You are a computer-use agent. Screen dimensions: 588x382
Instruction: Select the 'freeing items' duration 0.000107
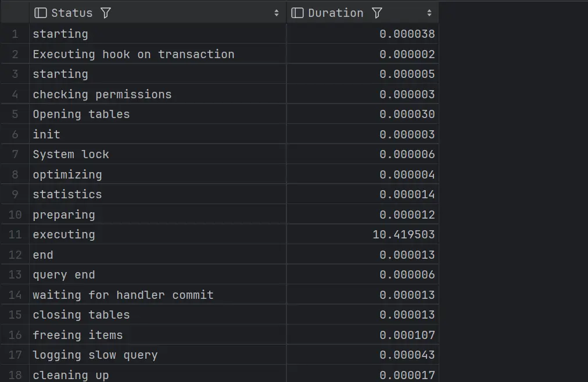407,335
